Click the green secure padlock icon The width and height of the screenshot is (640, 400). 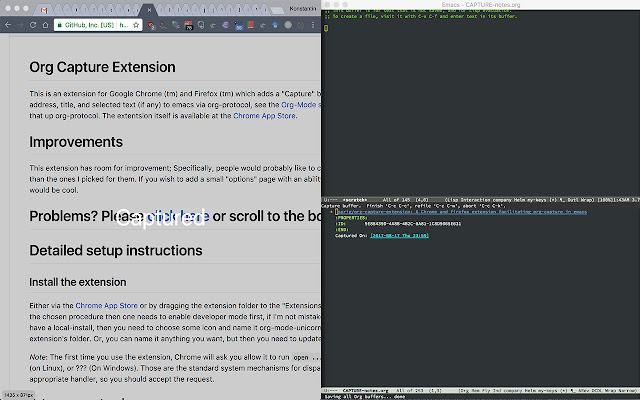pos(60,25)
